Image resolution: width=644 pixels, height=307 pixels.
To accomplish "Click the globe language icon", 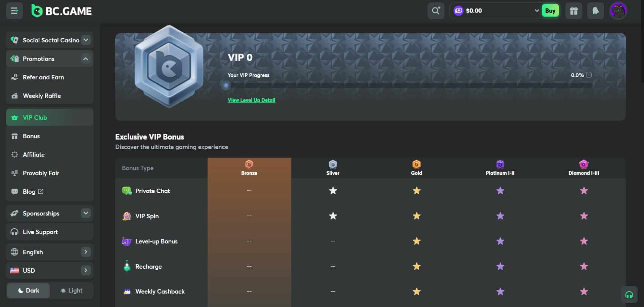I will click(x=14, y=252).
